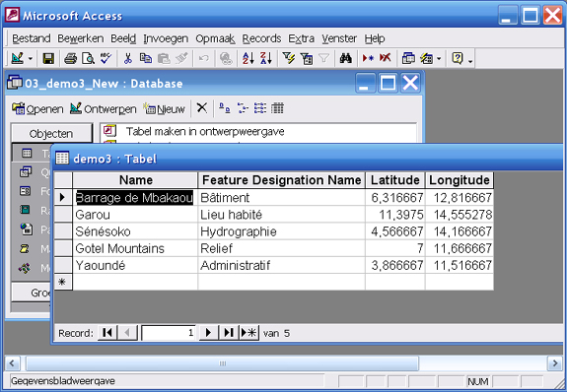Click Nieuw in the database window
The width and height of the screenshot is (567, 392).
coord(164,108)
